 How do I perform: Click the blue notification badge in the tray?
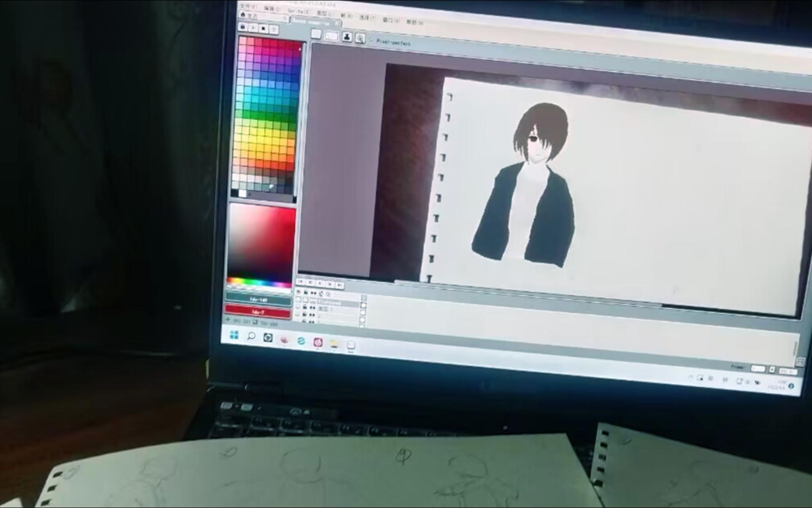pyautogui.click(x=791, y=386)
